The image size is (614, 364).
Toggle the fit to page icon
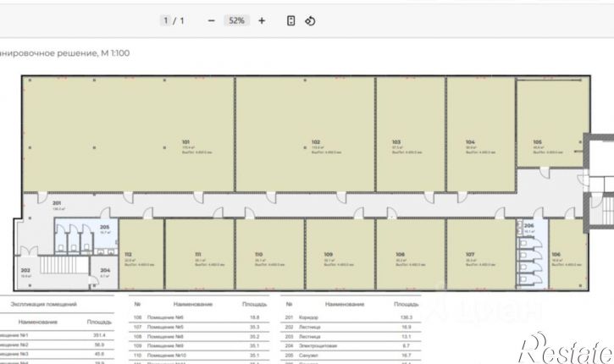coord(290,20)
